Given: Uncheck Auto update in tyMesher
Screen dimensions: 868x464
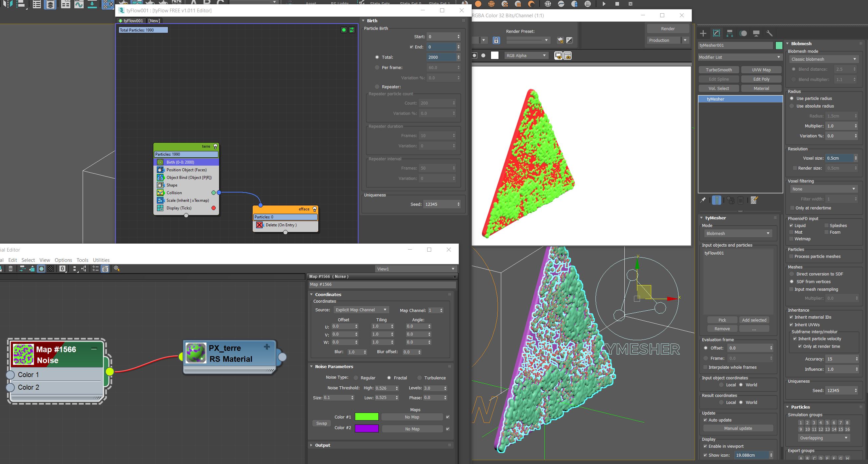Looking at the screenshot, I should pyautogui.click(x=705, y=420).
